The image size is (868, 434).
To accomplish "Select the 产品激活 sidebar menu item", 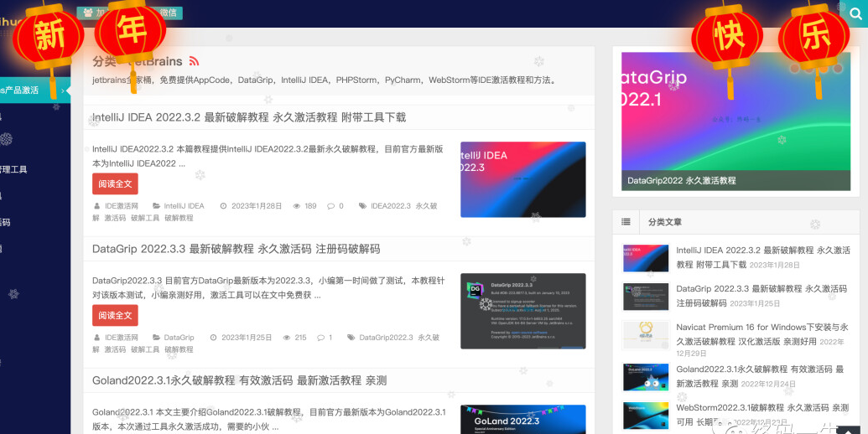I will pos(35,90).
